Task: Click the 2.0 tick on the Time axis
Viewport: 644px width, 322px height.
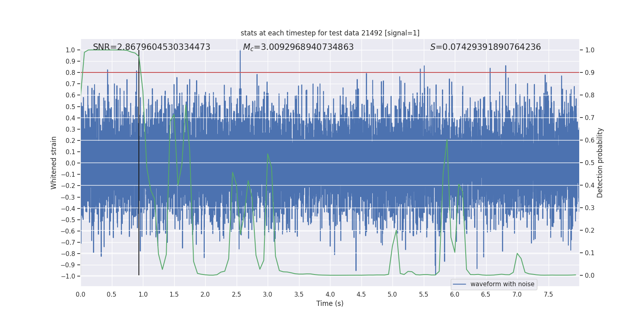Action: coord(205,295)
